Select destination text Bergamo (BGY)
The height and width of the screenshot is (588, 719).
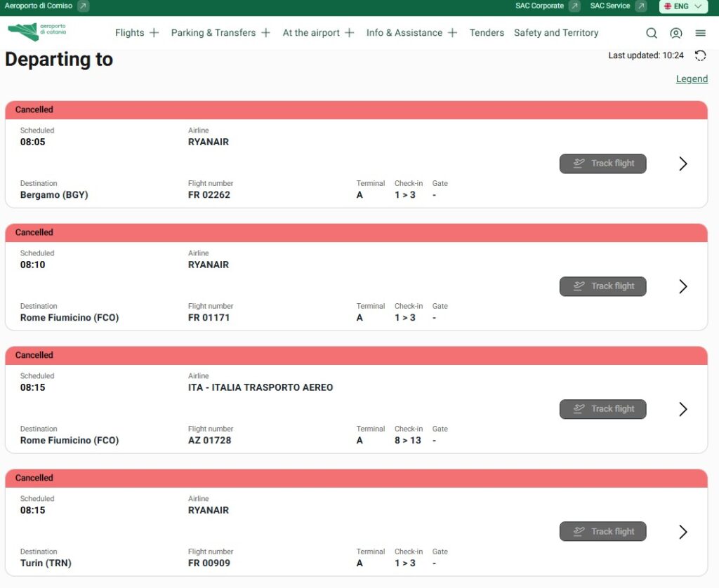tap(54, 195)
